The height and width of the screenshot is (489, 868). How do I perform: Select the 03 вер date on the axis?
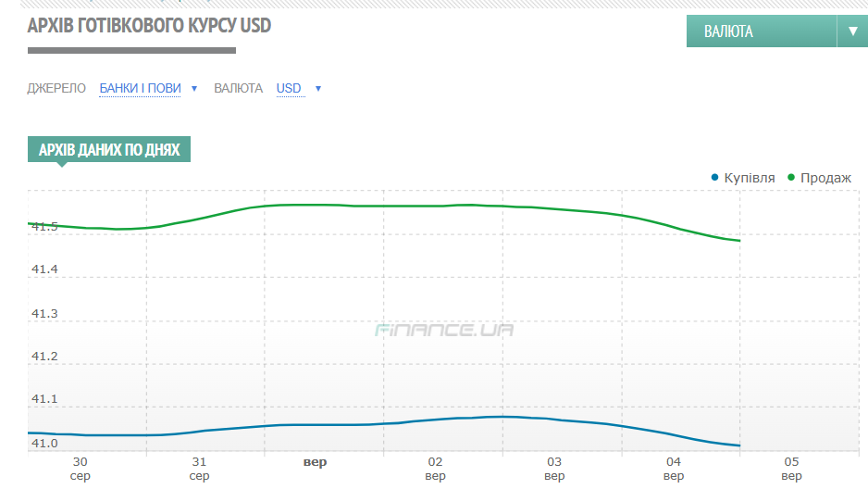[554, 469]
